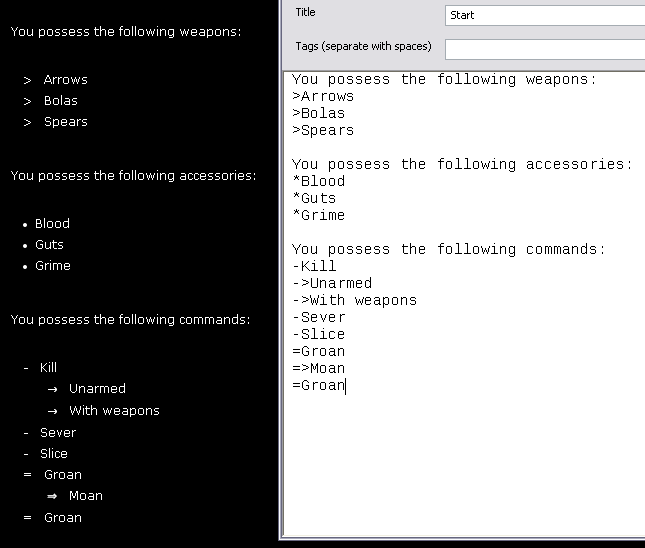Click the ">Spears" line in text editor

[x=323, y=131]
